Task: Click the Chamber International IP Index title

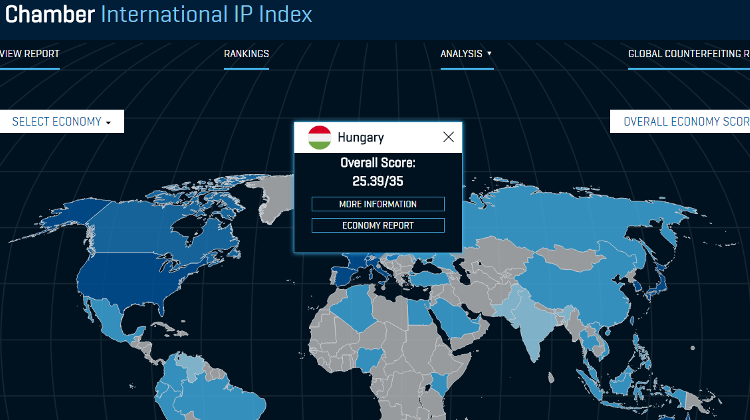Action: [x=158, y=14]
